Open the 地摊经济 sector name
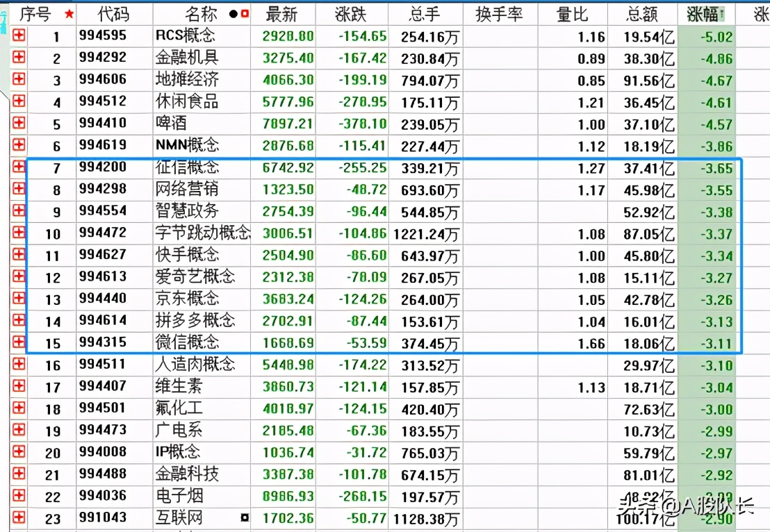 187,79
